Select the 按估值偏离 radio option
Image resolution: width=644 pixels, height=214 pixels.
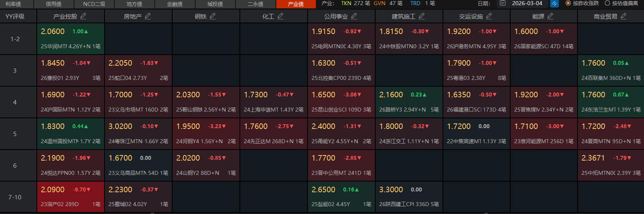621,3
